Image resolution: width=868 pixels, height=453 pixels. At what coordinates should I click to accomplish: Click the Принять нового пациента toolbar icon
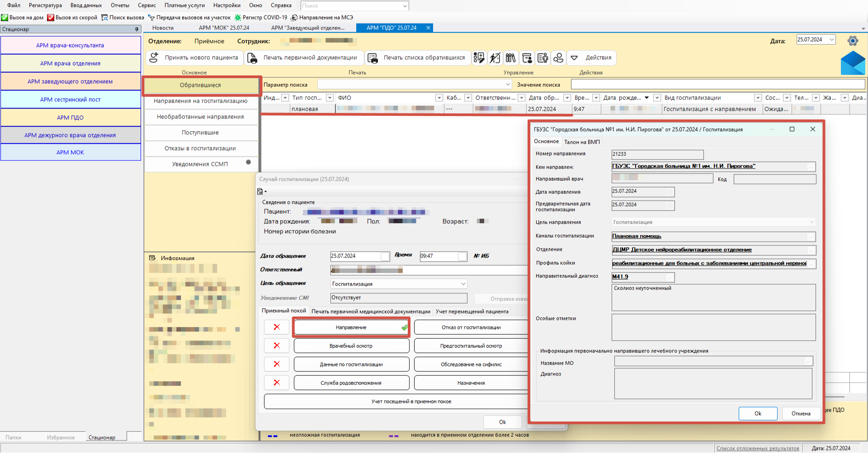154,58
